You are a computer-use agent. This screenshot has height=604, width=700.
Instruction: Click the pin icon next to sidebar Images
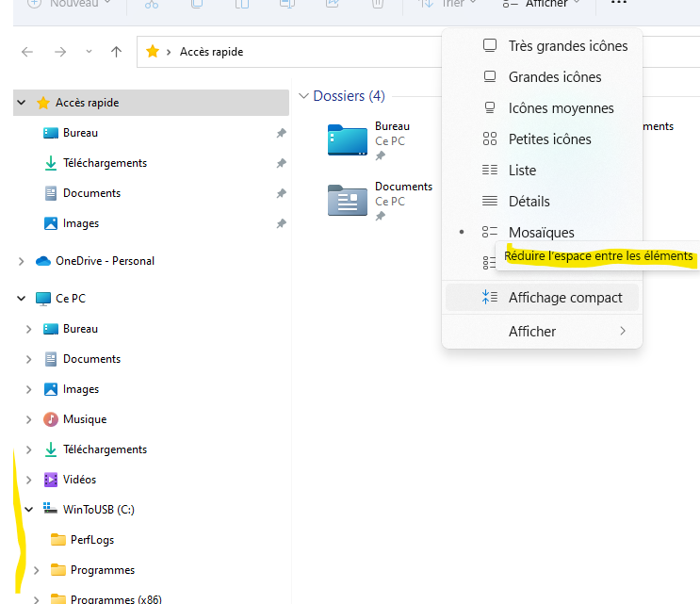(282, 223)
